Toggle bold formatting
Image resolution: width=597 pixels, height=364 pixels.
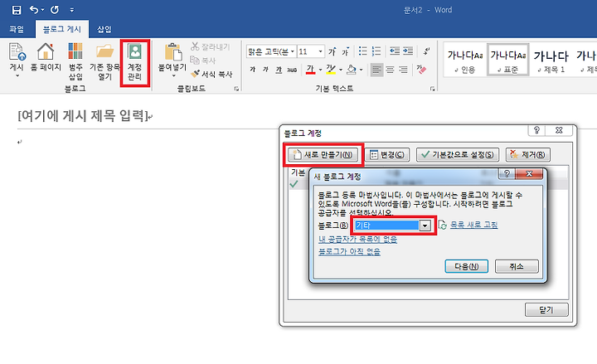[x=252, y=70]
